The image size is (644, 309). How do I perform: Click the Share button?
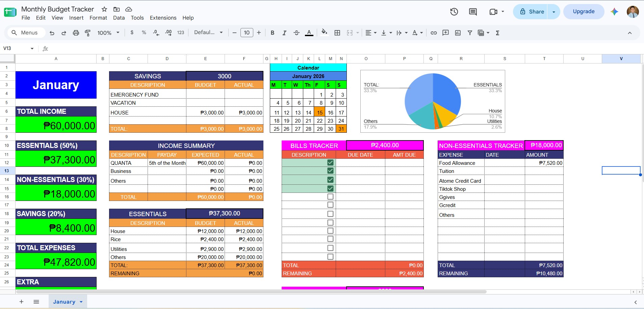pyautogui.click(x=531, y=12)
